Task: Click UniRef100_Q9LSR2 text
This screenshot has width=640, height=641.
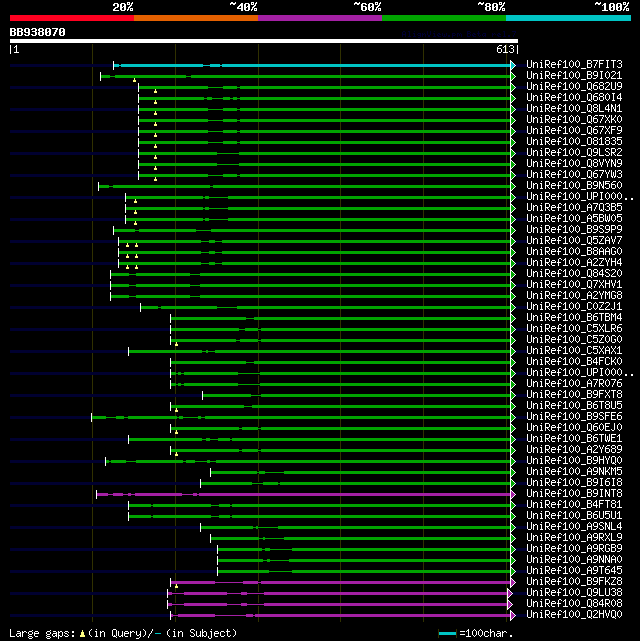Action: click(574, 152)
